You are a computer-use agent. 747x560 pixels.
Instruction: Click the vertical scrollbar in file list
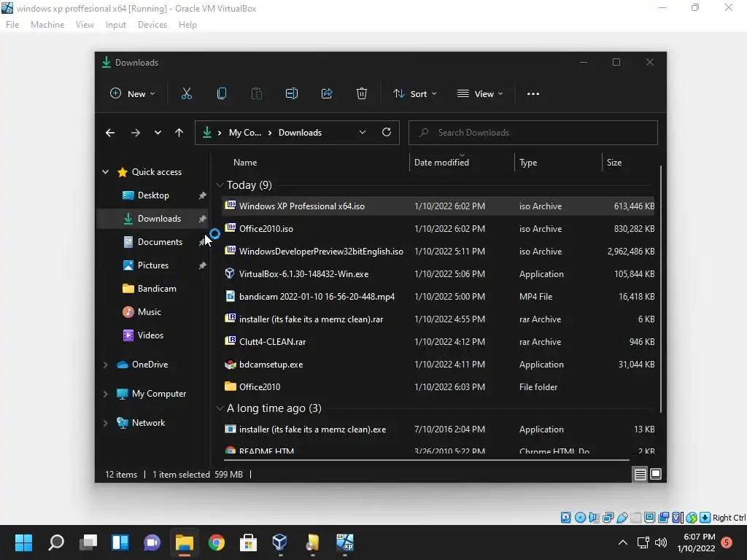click(661, 289)
